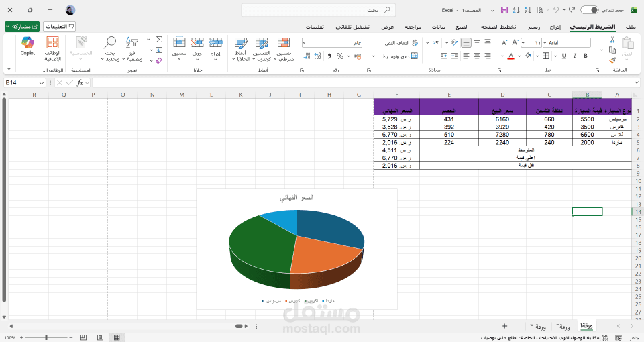Toggle Merge & Center (دمج وتوسيط)
Image resolution: width=644 pixels, height=342 pixels.
click(x=400, y=56)
